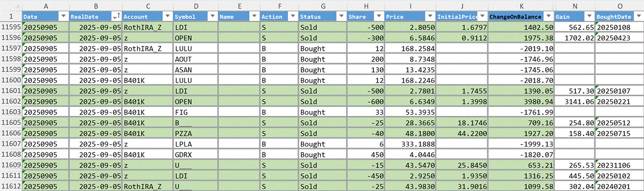
Task: Open the Share column filter dropdown
Action: point(379,17)
